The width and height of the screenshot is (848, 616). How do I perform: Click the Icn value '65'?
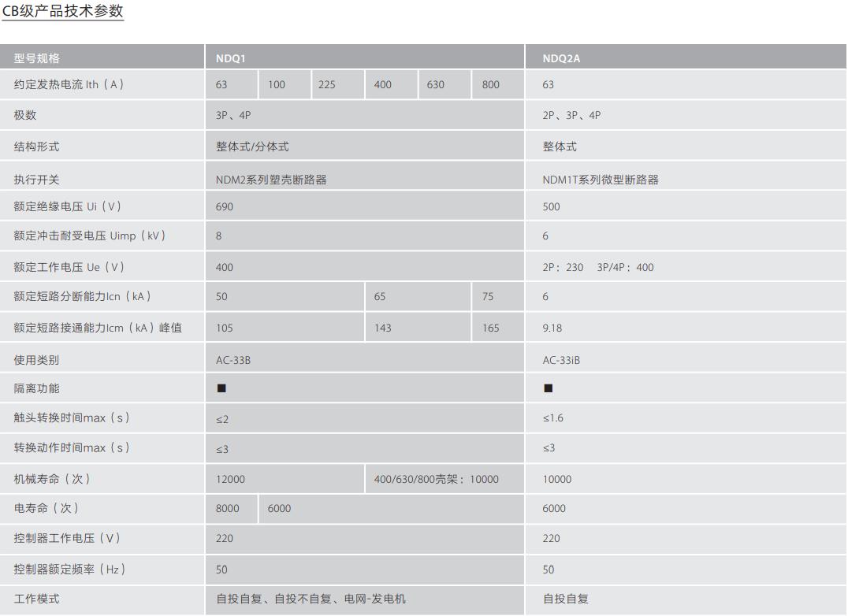(380, 296)
